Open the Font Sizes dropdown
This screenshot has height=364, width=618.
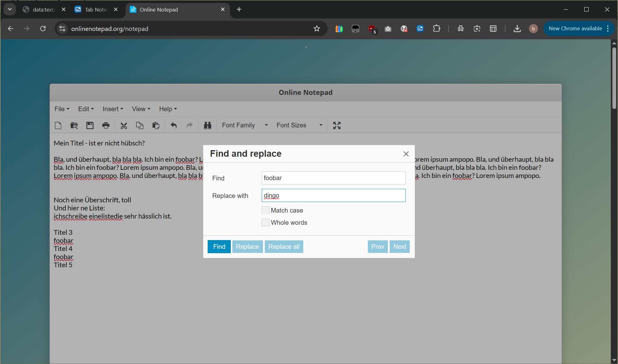click(x=299, y=125)
